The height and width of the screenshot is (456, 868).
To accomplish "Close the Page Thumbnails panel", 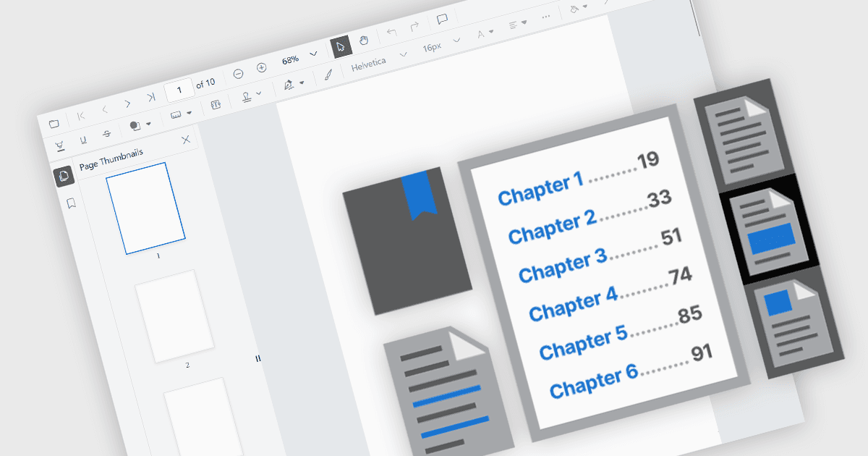I will click(186, 140).
